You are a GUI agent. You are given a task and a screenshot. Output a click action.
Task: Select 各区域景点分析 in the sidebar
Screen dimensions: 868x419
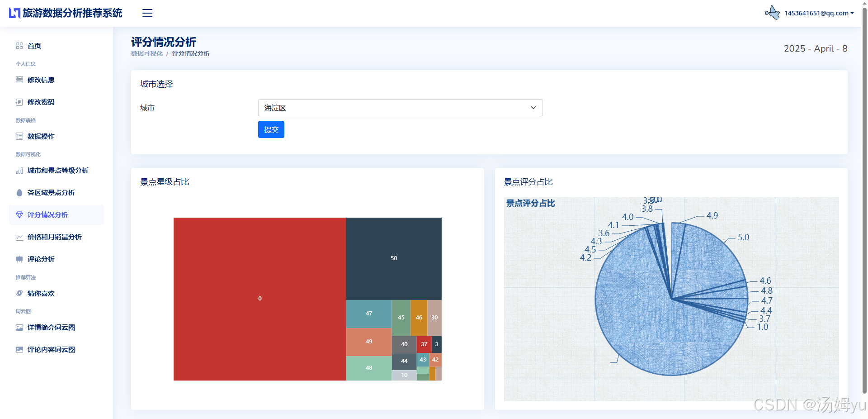(x=57, y=193)
